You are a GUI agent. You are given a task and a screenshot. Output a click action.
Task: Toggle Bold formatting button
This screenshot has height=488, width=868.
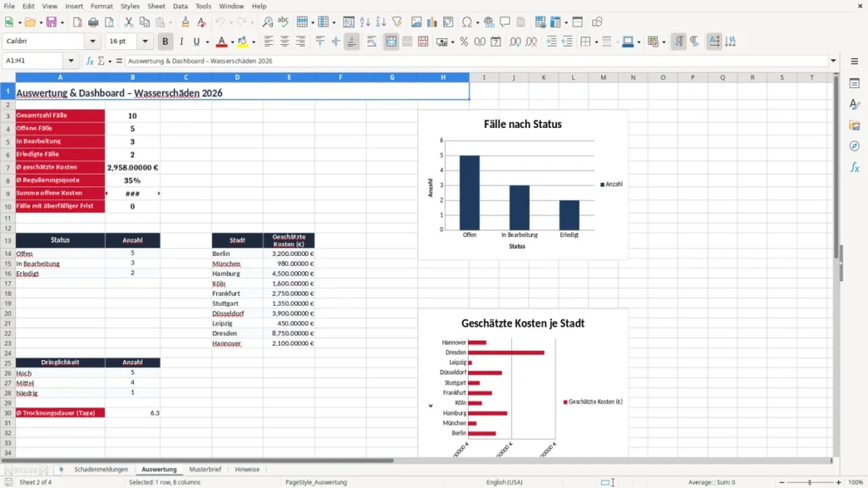165,42
